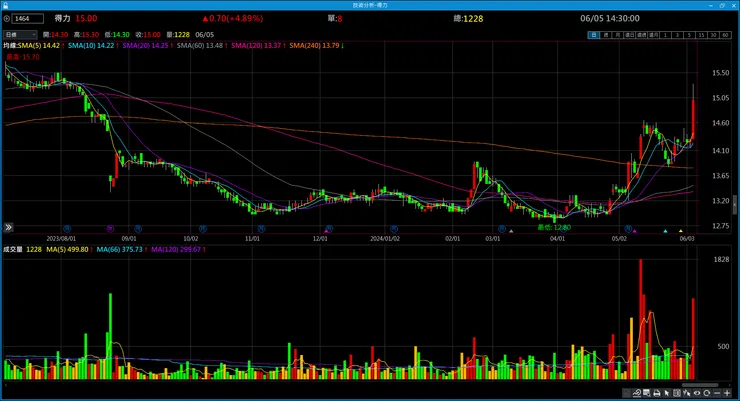Click the SMA(240) 13.79 label

pos(314,45)
